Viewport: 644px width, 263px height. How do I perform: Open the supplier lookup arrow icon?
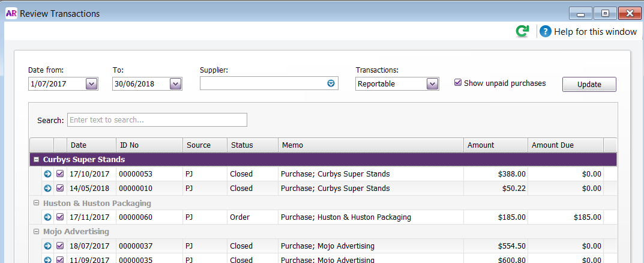click(x=331, y=83)
